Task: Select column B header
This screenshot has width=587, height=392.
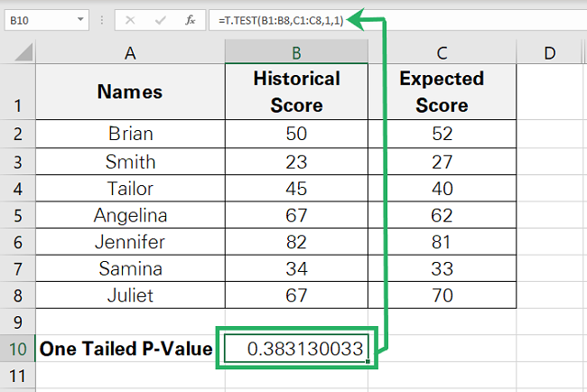Action: (296, 54)
